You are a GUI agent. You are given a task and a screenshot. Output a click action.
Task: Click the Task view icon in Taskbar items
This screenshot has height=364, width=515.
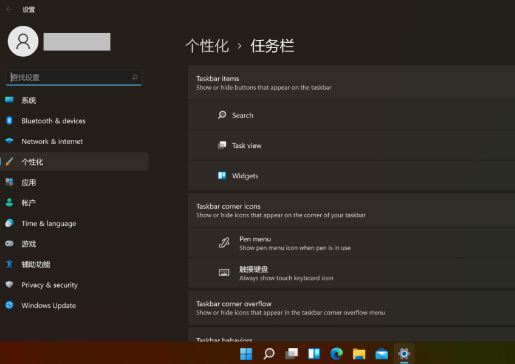222,145
